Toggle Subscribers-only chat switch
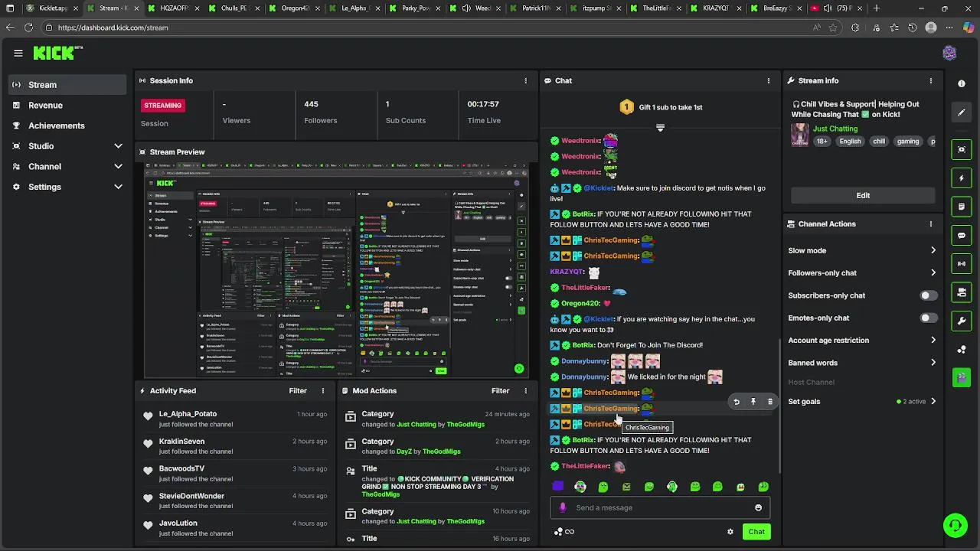Screen dimensions: 980x551 [928, 295]
